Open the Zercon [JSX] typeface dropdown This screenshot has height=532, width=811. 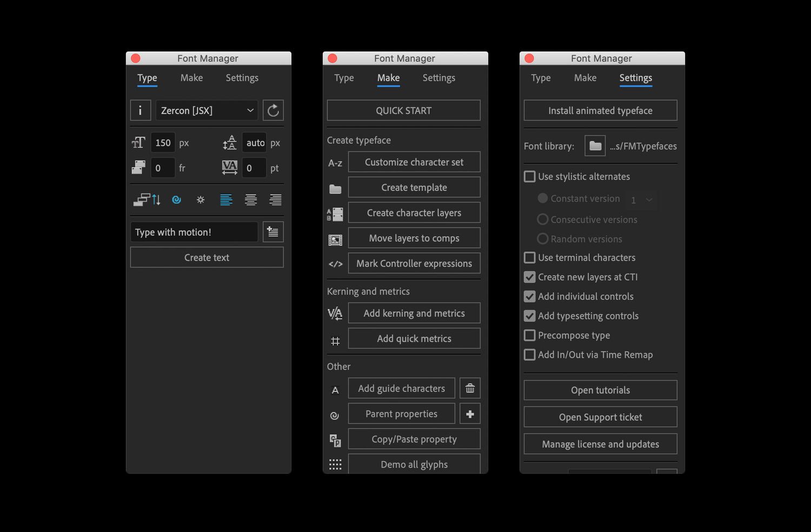[x=206, y=110]
